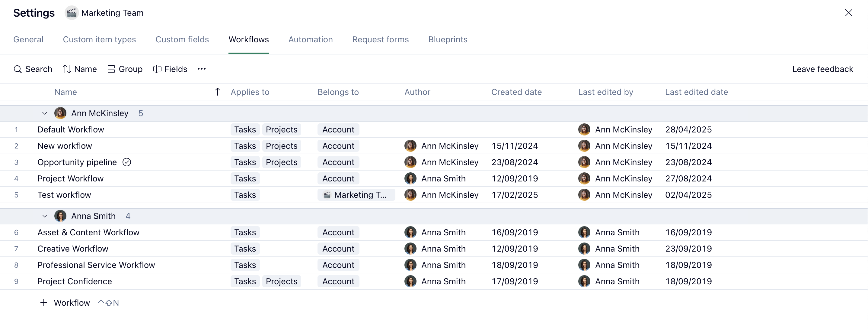Switch to the Automation tab
Image resolution: width=868 pixels, height=329 pixels.
click(x=310, y=40)
